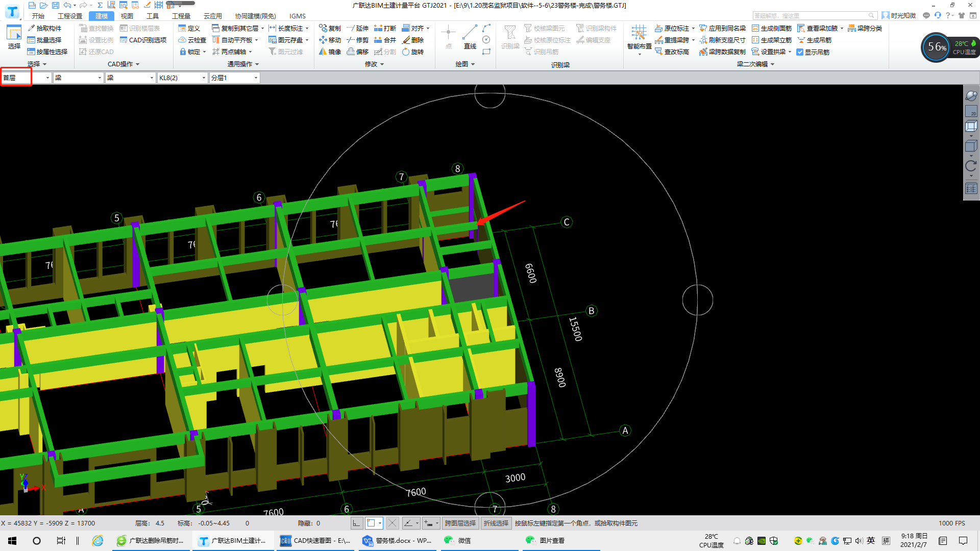This screenshot has height=551, width=980.
Task: Toggle 折线选择 polyline selection
Action: pyautogui.click(x=496, y=523)
